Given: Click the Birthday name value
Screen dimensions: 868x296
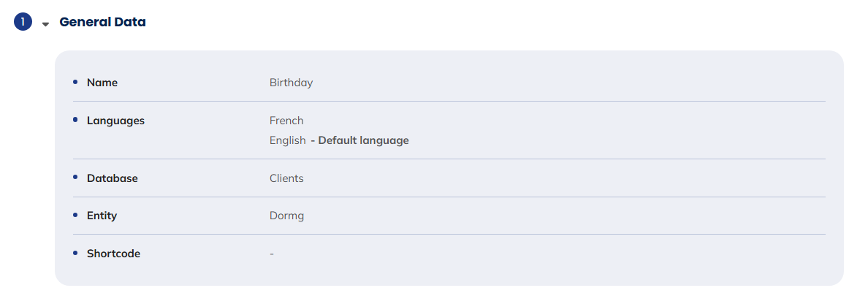Looking at the screenshot, I should click(x=291, y=83).
